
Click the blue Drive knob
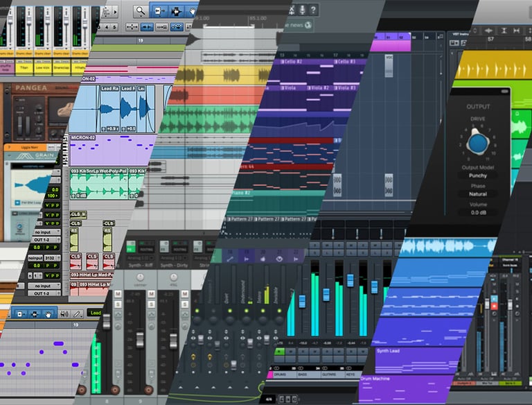(478, 143)
